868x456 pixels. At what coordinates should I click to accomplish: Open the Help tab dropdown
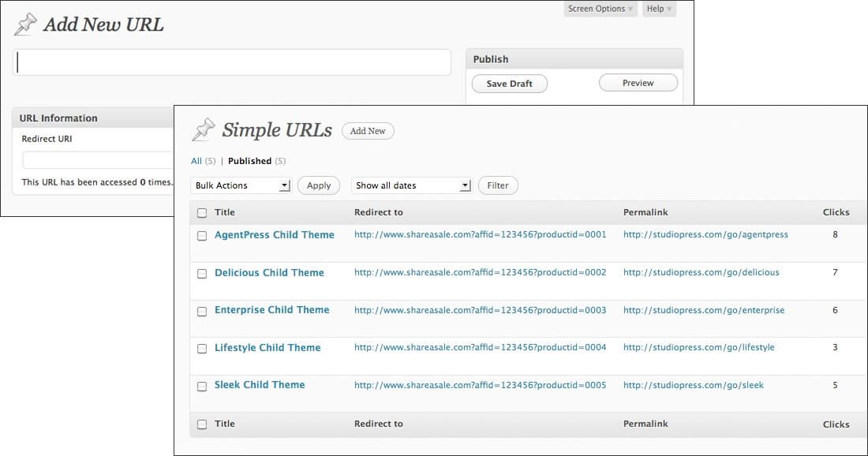point(659,9)
